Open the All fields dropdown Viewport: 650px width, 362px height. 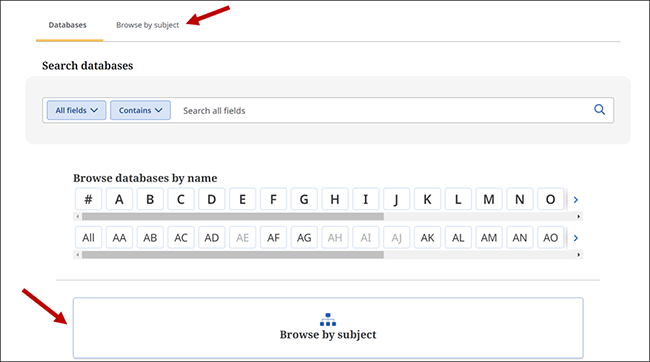point(76,110)
